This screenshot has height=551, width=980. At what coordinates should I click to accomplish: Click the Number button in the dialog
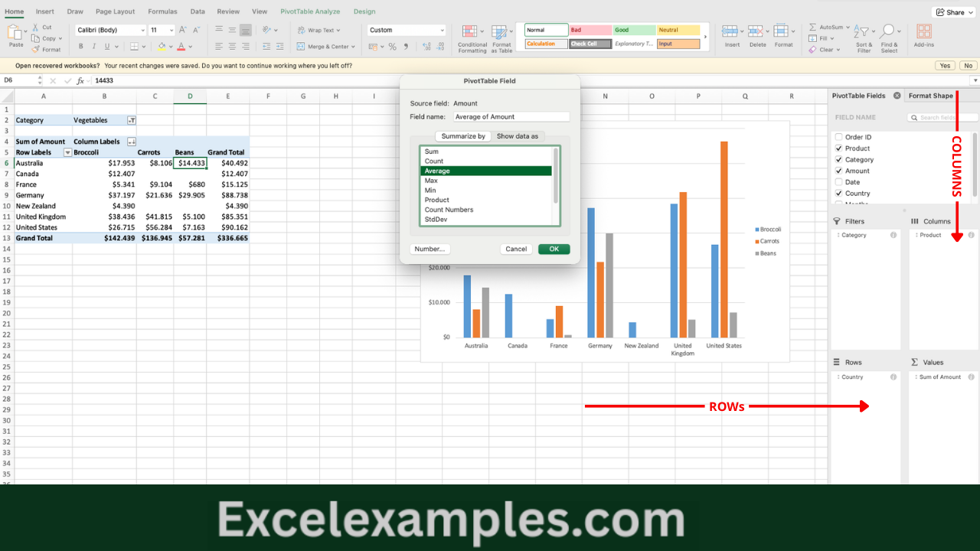[x=430, y=249]
